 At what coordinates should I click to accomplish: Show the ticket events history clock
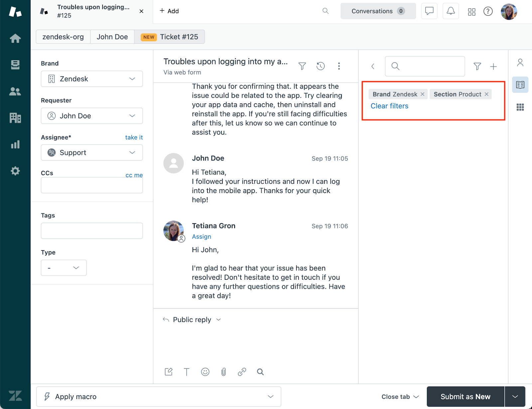321,66
